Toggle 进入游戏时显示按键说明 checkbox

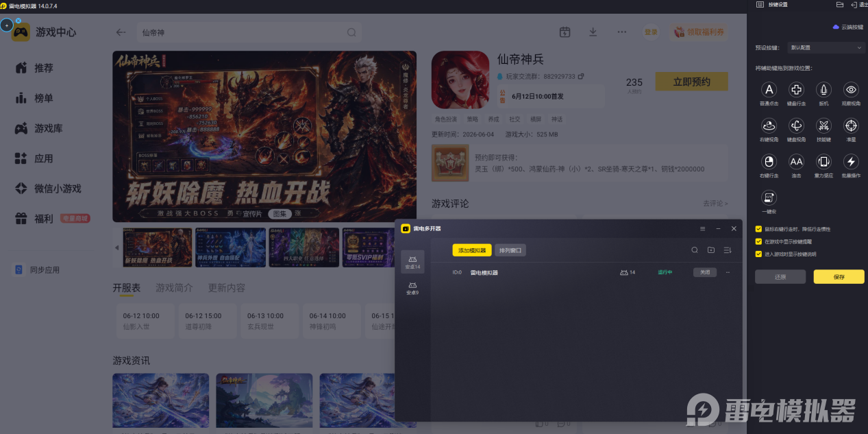[x=758, y=254]
